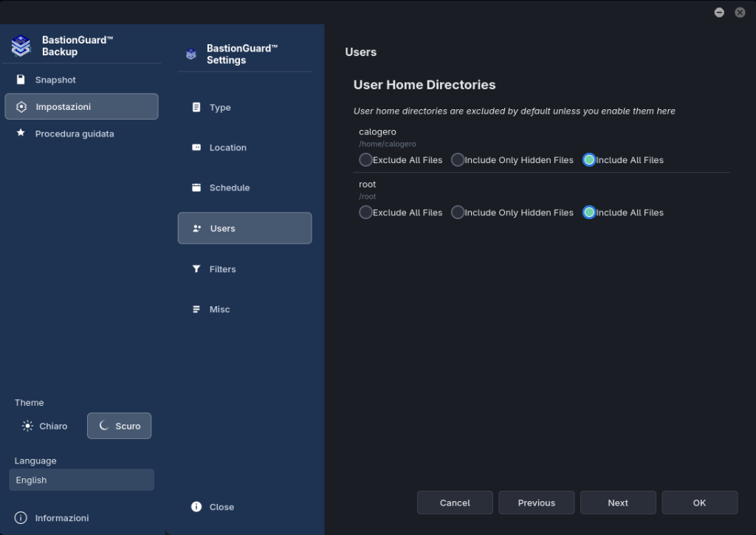Screen dimensions: 756x535
Task: Click the BastionGuard Backup logo icon
Action: pos(21,46)
